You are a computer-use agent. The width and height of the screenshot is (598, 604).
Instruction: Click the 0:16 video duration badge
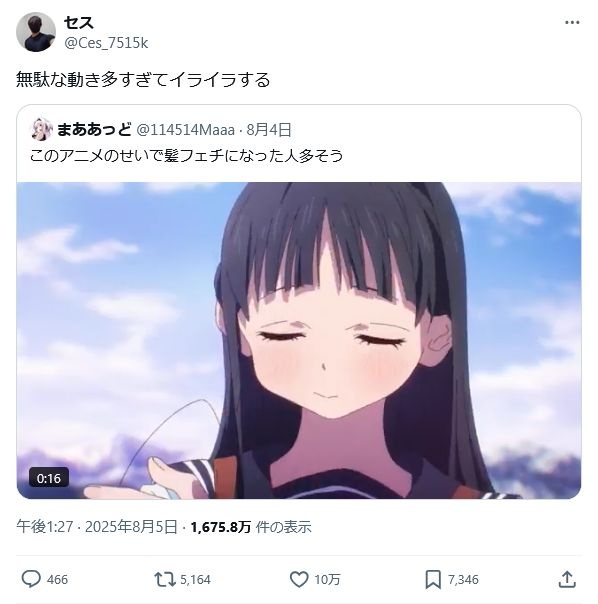click(x=49, y=478)
